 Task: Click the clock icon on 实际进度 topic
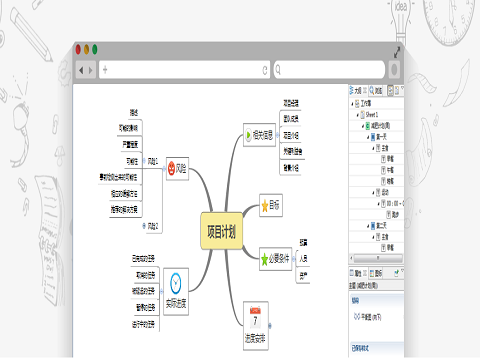point(176,283)
